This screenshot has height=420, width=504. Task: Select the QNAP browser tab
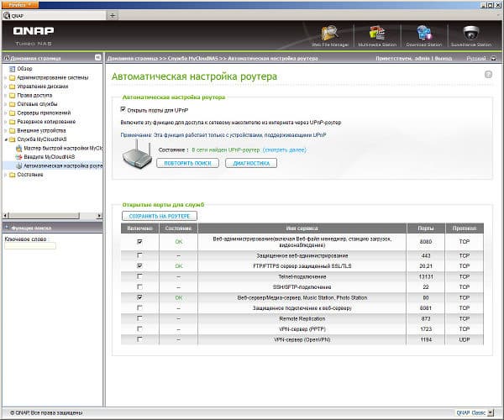(54, 15)
